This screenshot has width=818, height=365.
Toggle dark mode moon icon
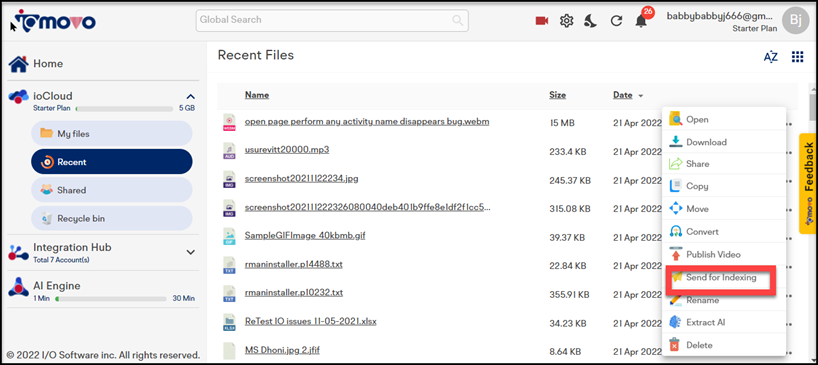point(591,21)
